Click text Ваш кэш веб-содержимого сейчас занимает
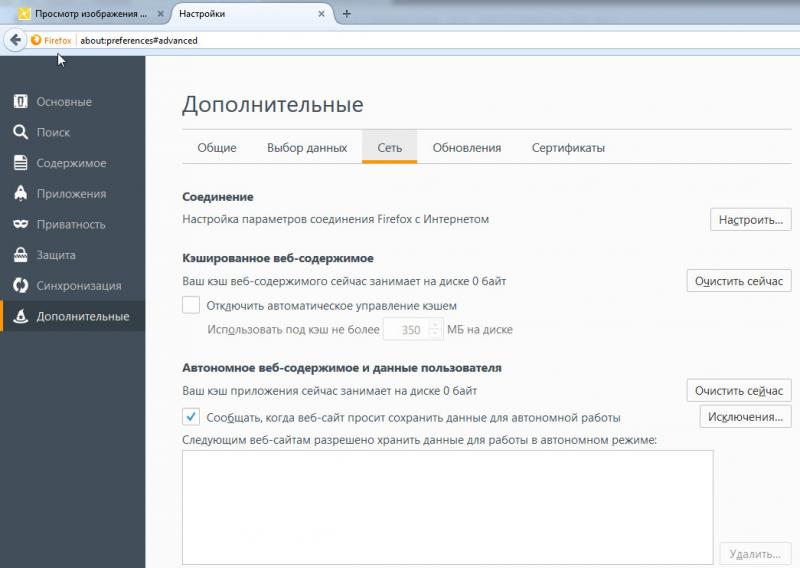Viewport: 800px width, 568px height. coord(344,281)
